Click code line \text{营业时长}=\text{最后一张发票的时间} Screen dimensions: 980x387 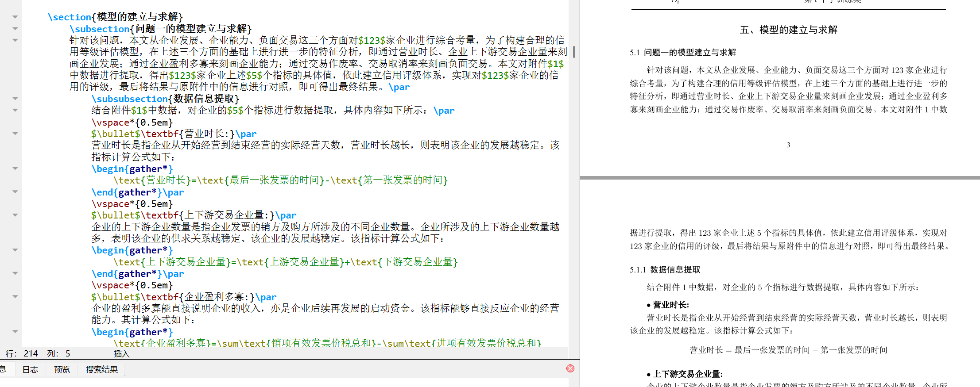click(x=281, y=180)
